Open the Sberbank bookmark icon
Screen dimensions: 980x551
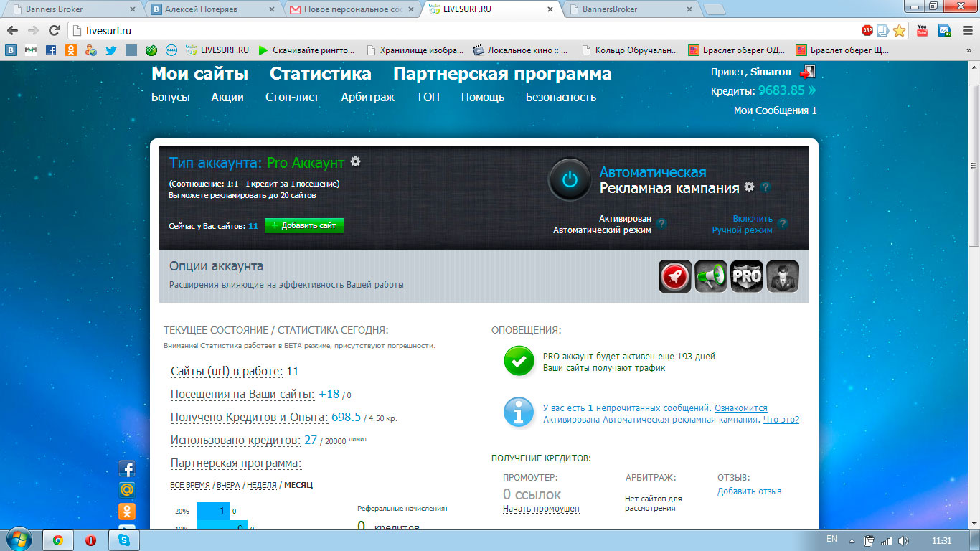click(151, 50)
